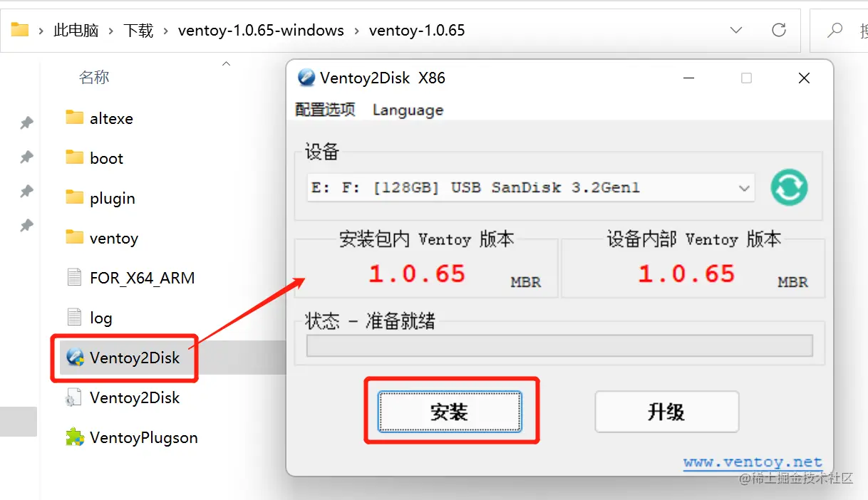Open the www.ventoy.net link
This screenshot has width=868, height=500.
(753, 462)
